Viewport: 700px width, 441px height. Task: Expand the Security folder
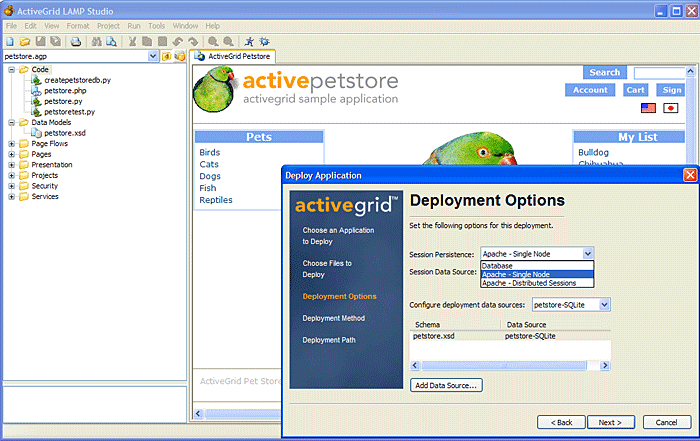point(11,186)
